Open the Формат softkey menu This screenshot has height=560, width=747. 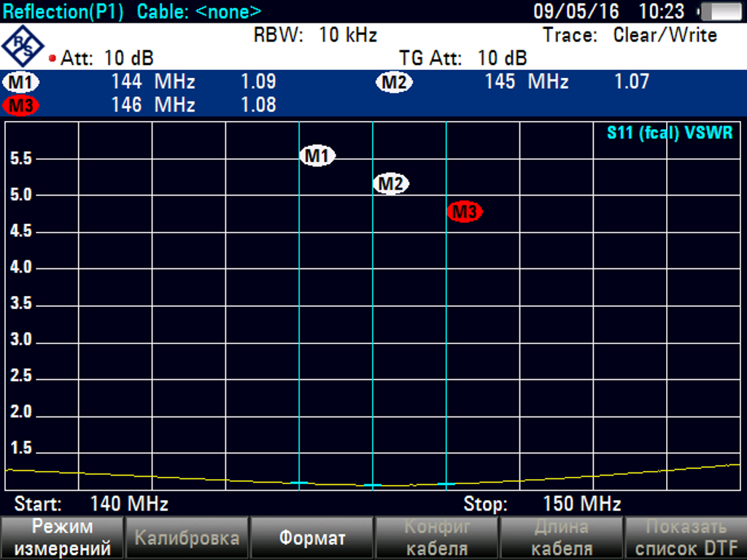pyautogui.click(x=311, y=538)
